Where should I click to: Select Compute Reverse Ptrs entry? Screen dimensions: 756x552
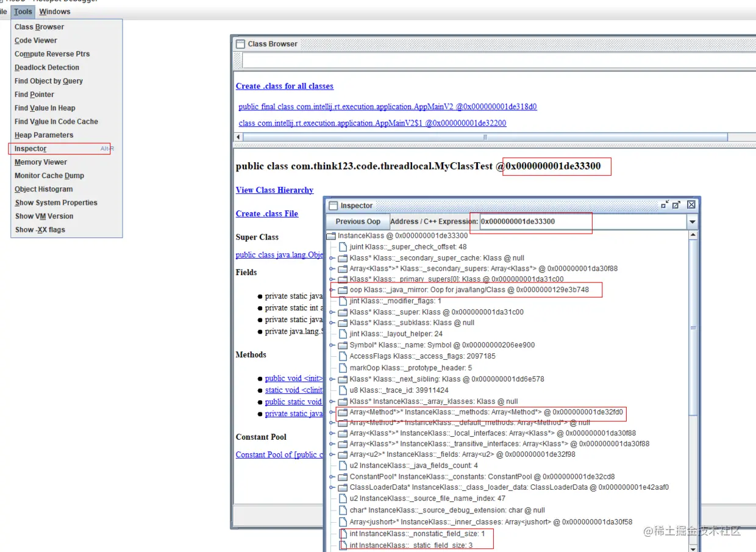[x=66, y=54]
